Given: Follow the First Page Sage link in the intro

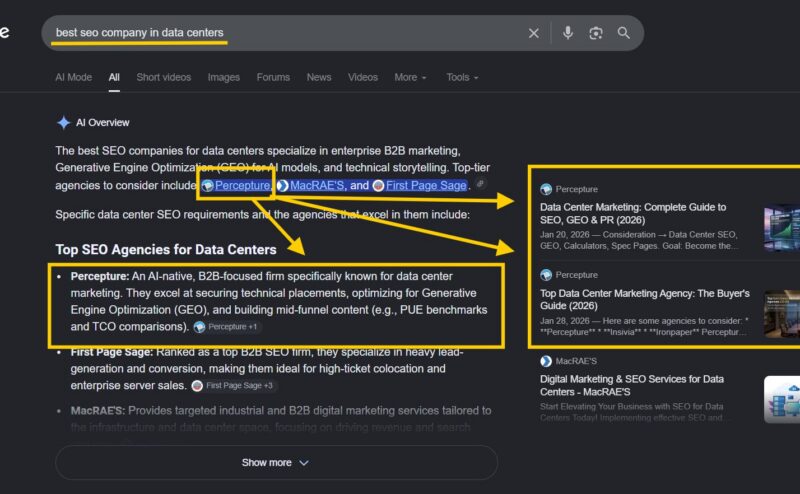Looking at the screenshot, I should [x=426, y=186].
